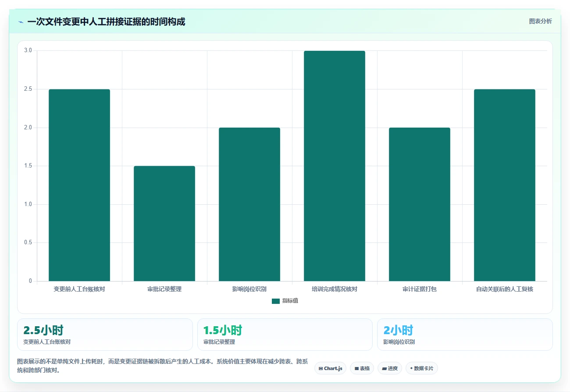
Task: Click the 培训完成情况核对 bar
Action: pos(335,166)
